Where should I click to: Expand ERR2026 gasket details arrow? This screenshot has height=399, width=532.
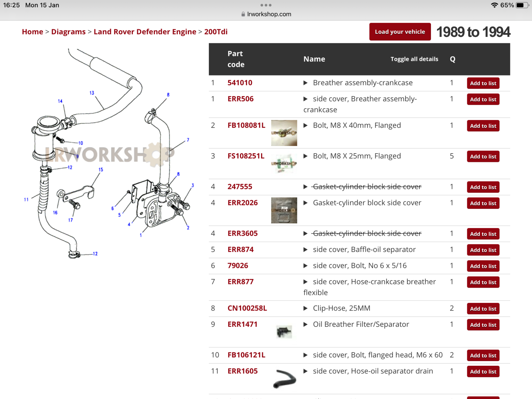(305, 203)
